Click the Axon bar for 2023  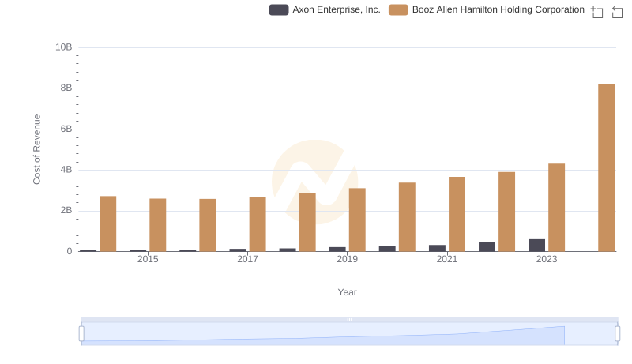pyautogui.click(x=536, y=246)
